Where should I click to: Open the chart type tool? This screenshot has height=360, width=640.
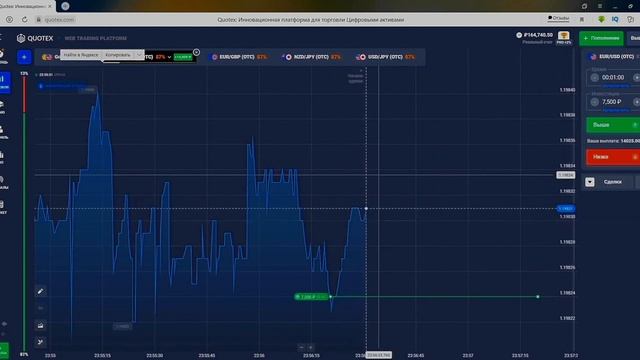point(40,325)
